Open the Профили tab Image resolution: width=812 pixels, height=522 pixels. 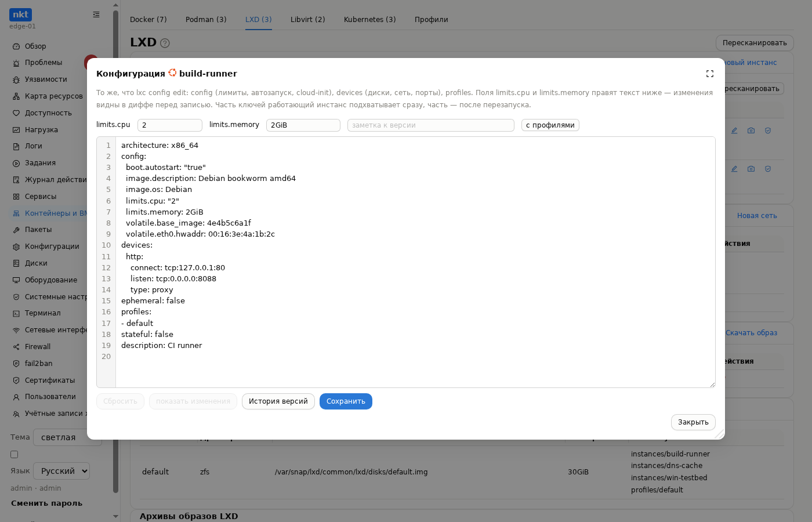click(x=432, y=19)
